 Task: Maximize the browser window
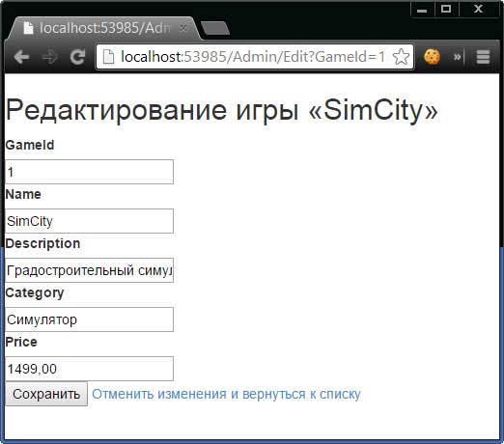(446, 9)
